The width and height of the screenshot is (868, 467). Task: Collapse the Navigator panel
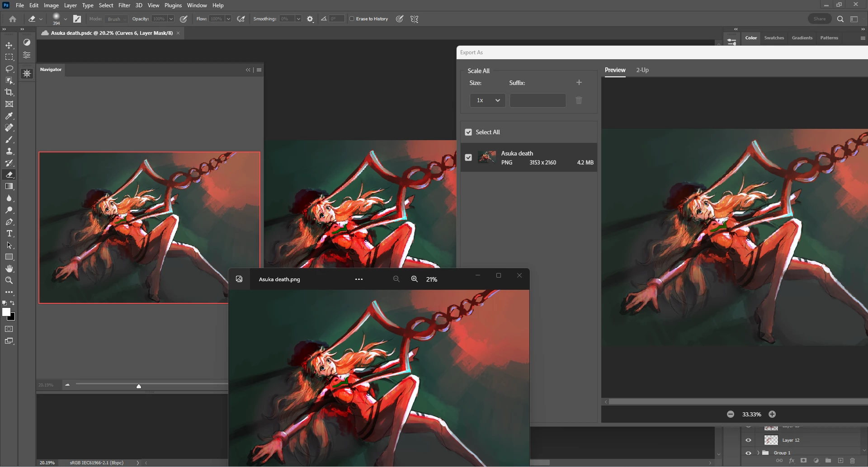pos(248,70)
